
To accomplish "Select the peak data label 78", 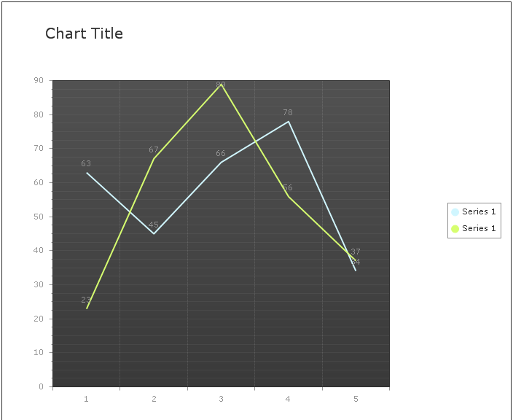I will tap(288, 113).
